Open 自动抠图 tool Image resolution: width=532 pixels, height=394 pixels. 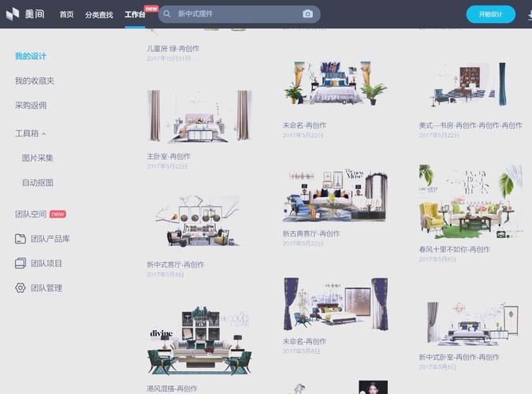(37, 183)
